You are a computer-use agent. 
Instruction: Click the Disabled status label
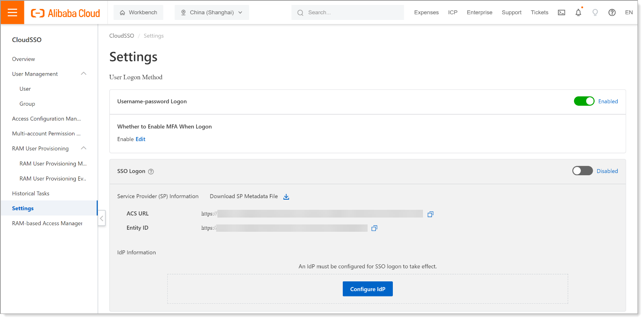point(607,171)
